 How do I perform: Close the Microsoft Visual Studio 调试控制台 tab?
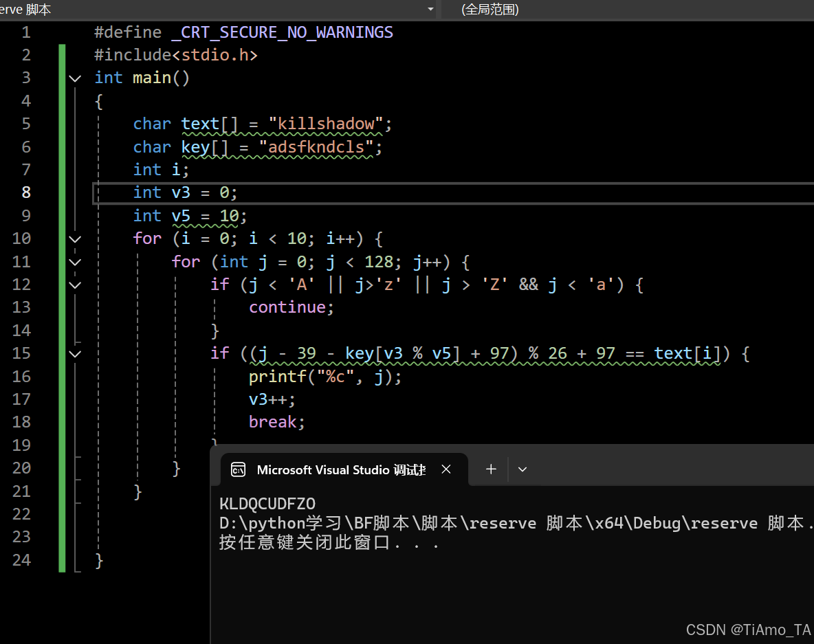point(446,469)
